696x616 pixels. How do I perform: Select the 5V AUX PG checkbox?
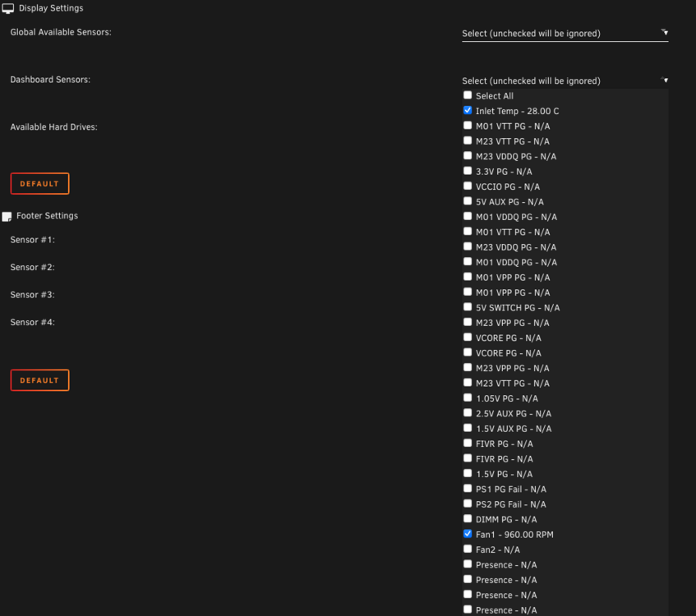point(468,201)
